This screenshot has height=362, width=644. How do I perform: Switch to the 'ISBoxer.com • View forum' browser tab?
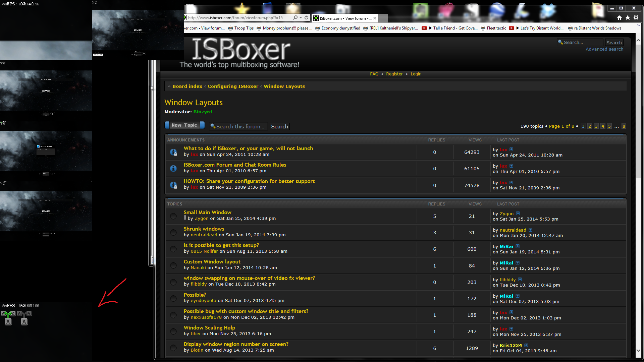(345, 18)
